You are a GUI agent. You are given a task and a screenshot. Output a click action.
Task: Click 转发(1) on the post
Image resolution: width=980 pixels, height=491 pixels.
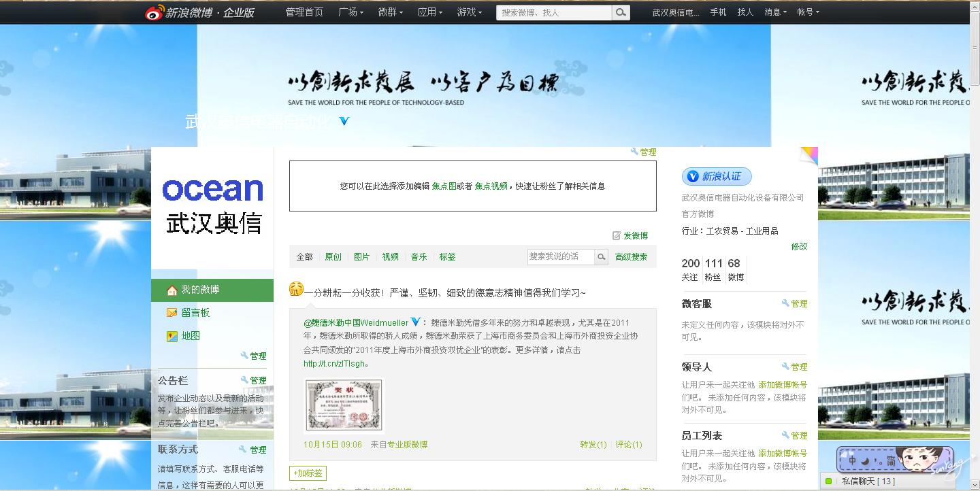(x=593, y=445)
